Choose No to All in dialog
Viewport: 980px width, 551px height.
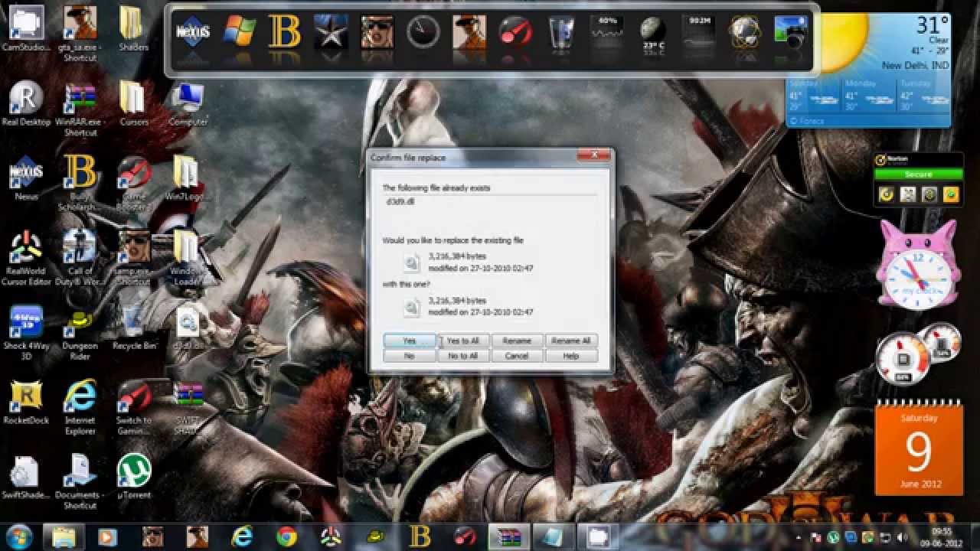coord(462,356)
